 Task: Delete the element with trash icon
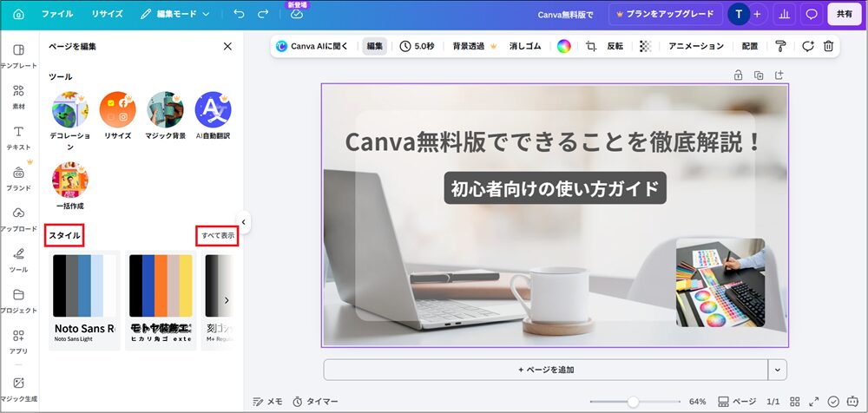(x=828, y=47)
